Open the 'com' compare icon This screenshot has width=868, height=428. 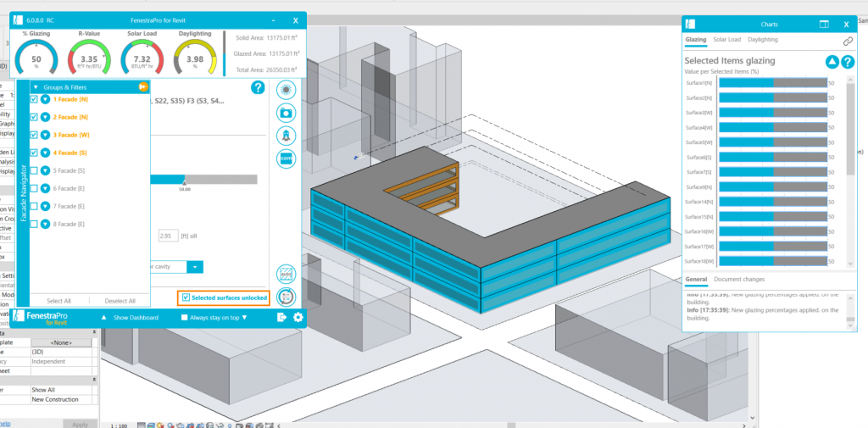click(x=287, y=158)
